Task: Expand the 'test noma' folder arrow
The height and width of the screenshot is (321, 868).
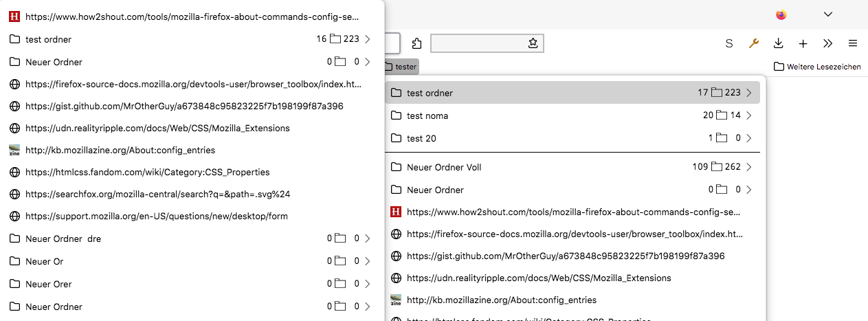Action: (x=748, y=115)
